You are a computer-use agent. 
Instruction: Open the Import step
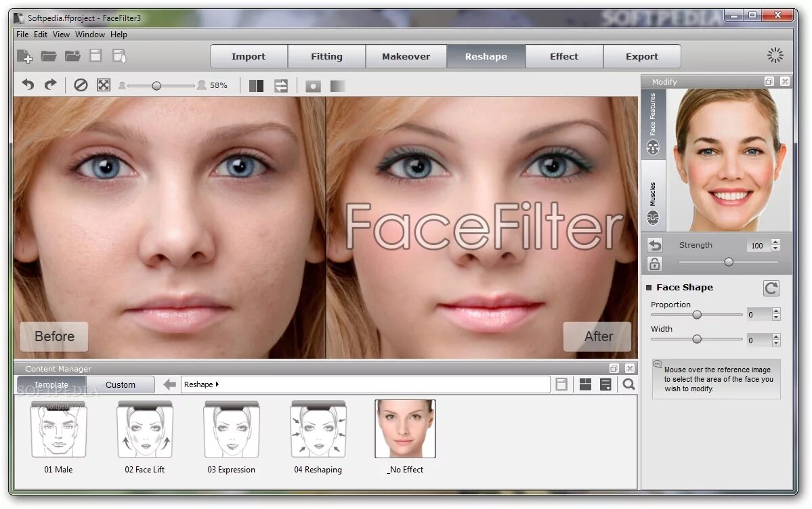[249, 56]
